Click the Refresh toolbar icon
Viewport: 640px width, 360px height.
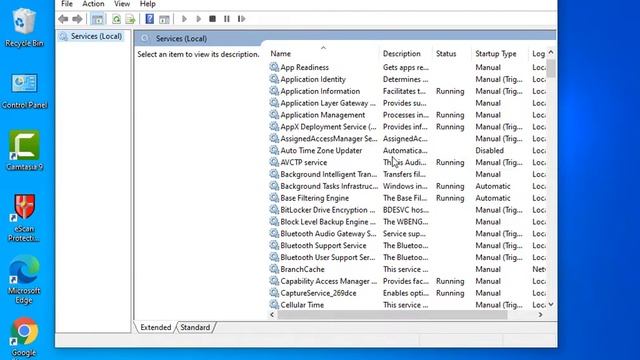click(x=116, y=19)
